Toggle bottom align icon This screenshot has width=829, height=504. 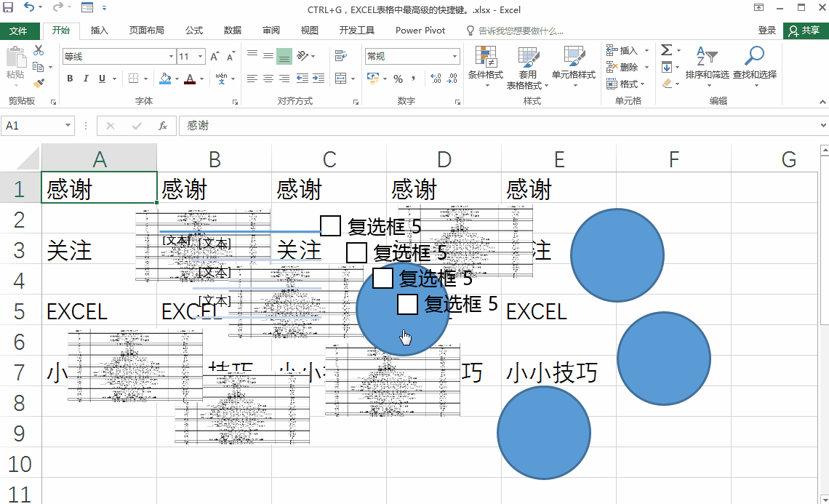click(284, 55)
